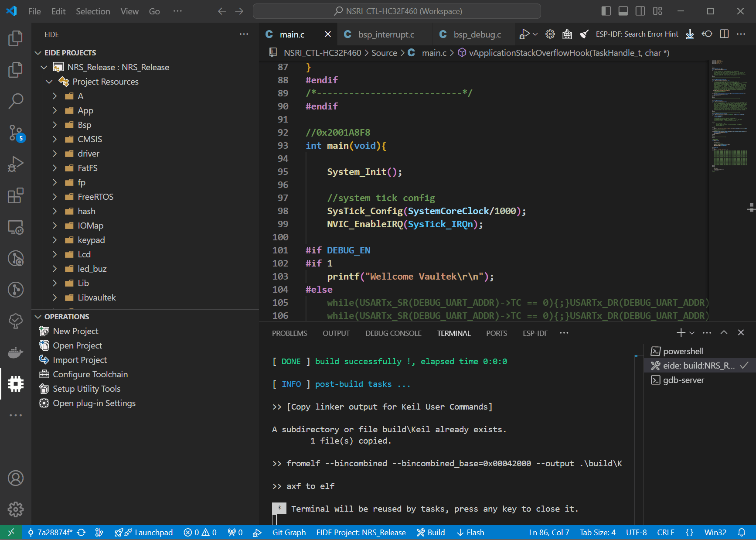
Task: Select the EIDE chip icon in the activity bar
Action: [x=16, y=384]
